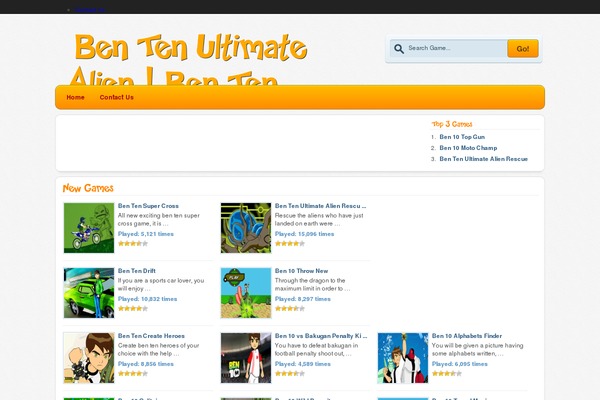Image resolution: width=600 pixels, height=400 pixels.
Task: Open Ben 10 Moto Champ top game link
Action: pos(468,148)
